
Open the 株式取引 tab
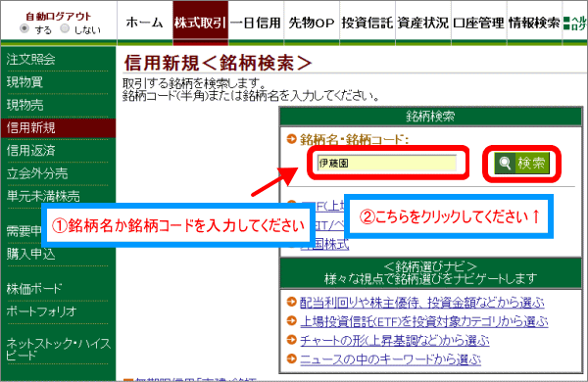(200, 23)
